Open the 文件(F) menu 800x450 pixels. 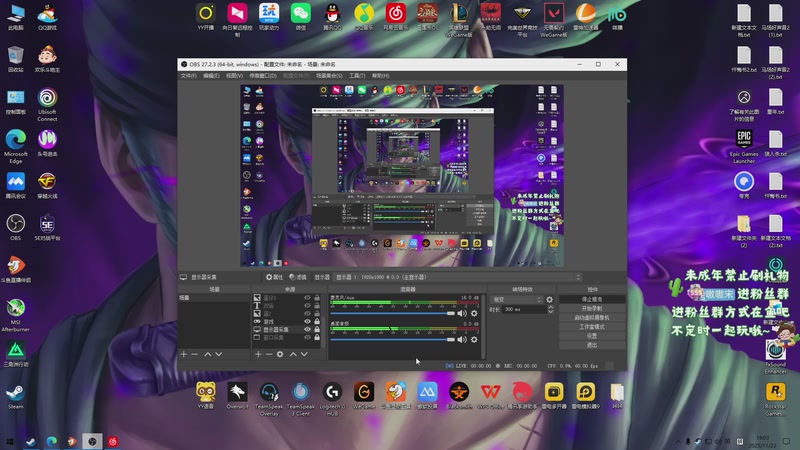click(188, 76)
